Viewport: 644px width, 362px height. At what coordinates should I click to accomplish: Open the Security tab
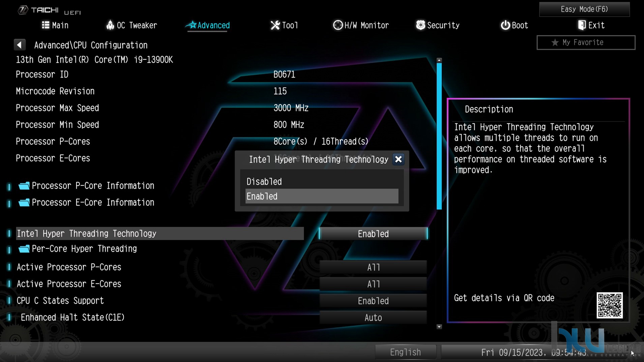[x=438, y=25]
